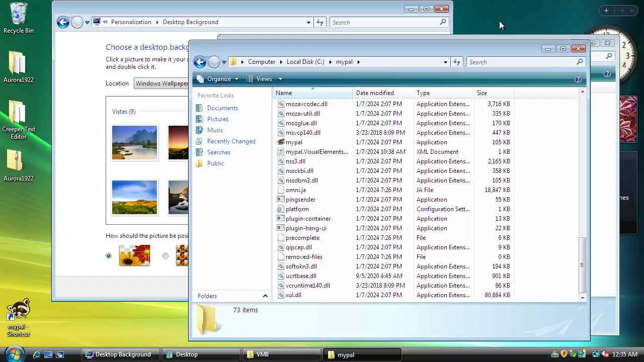Choose the yellow field wallpaper thumbnail
Image resolution: width=644 pixels, height=362 pixels.
(x=134, y=198)
